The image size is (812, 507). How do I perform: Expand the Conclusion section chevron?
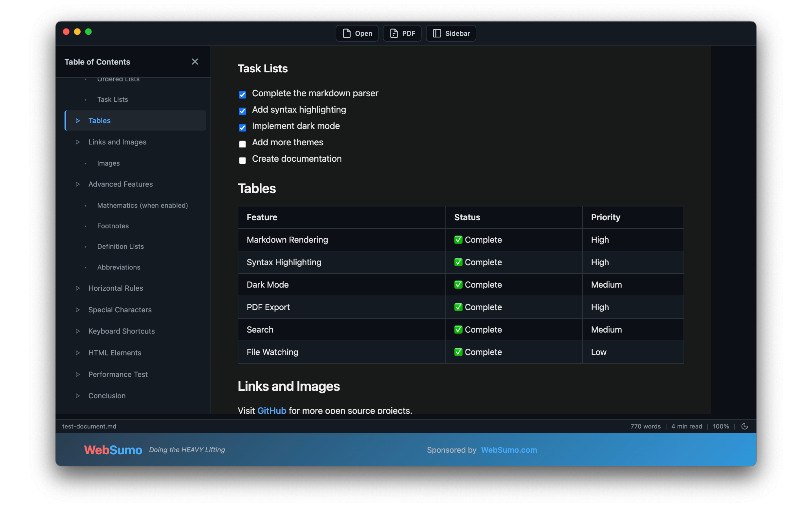click(x=78, y=396)
